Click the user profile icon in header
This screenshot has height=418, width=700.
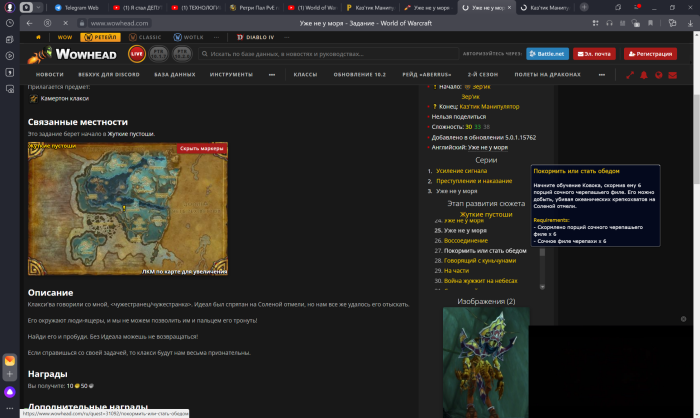660,74
